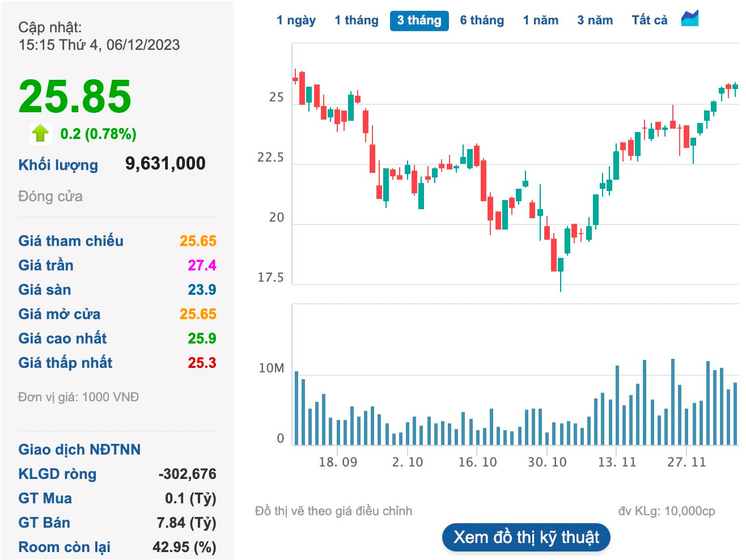Viewport: 746px width, 560px height.
Task: Click the 18. 09 date axis label
Action: [338, 462]
